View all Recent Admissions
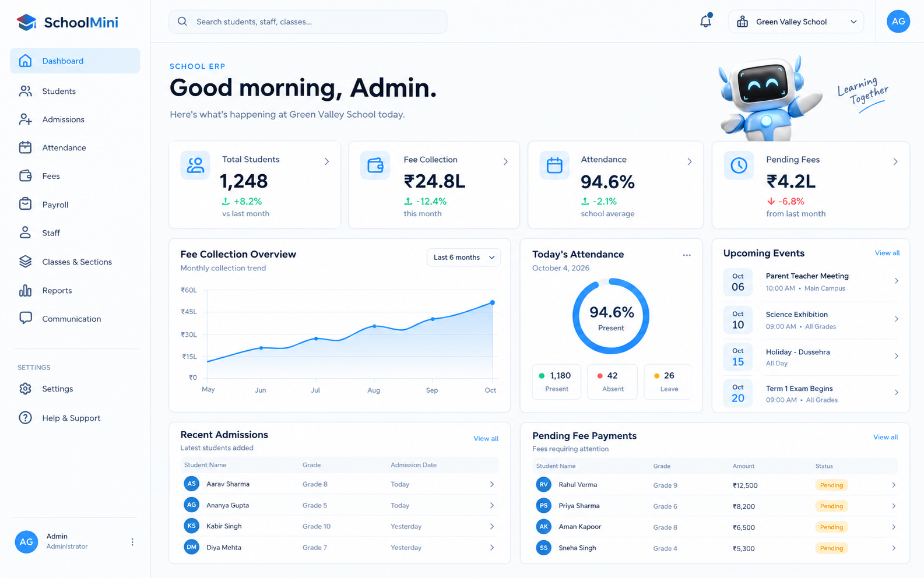This screenshot has width=924, height=578. 486,438
